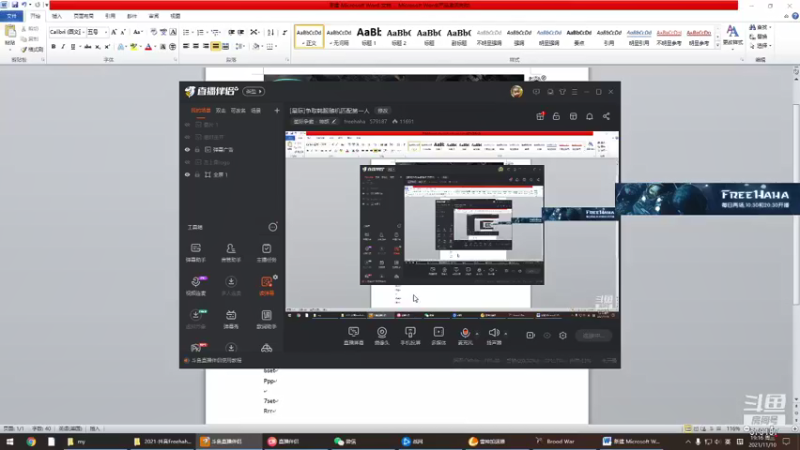Open font size dropdown in Word
800x450 pixels.
point(106,32)
